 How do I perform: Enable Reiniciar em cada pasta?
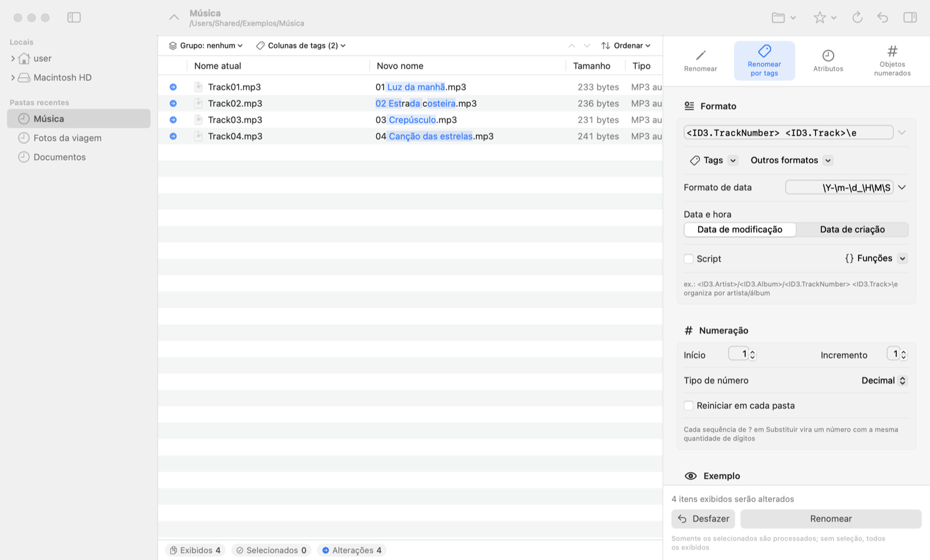689,405
